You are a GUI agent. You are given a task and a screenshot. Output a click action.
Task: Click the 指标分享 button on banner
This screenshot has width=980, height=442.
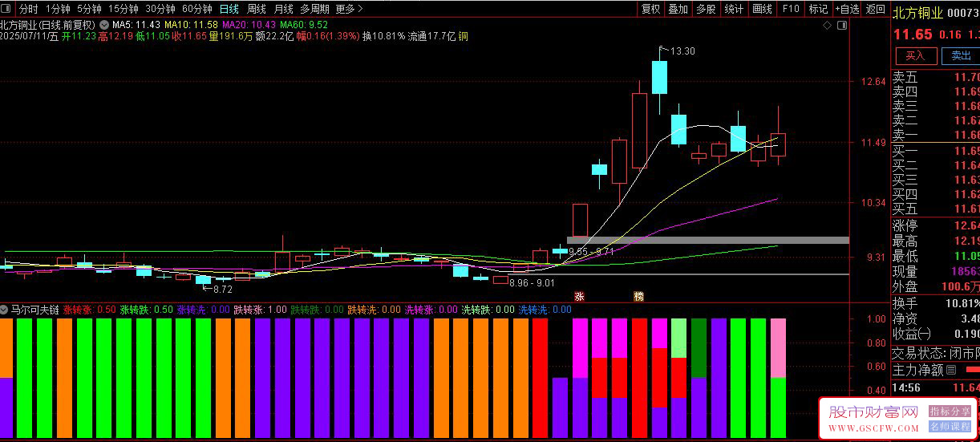(950, 412)
